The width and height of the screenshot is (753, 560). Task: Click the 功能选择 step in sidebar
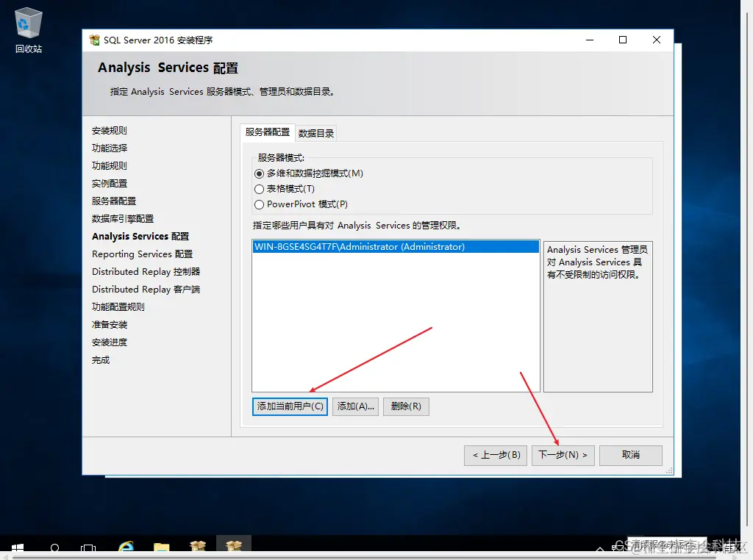[x=110, y=148]
